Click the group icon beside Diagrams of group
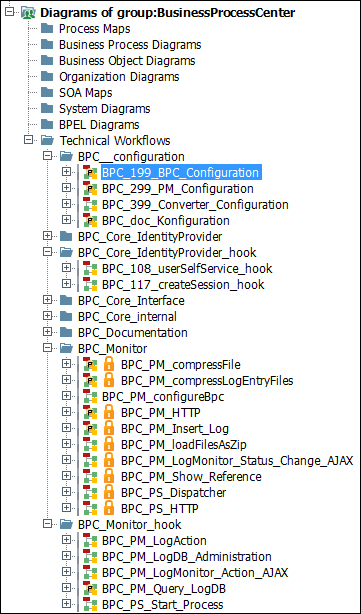This screenshot has width=361, height=614. [29, 13]
